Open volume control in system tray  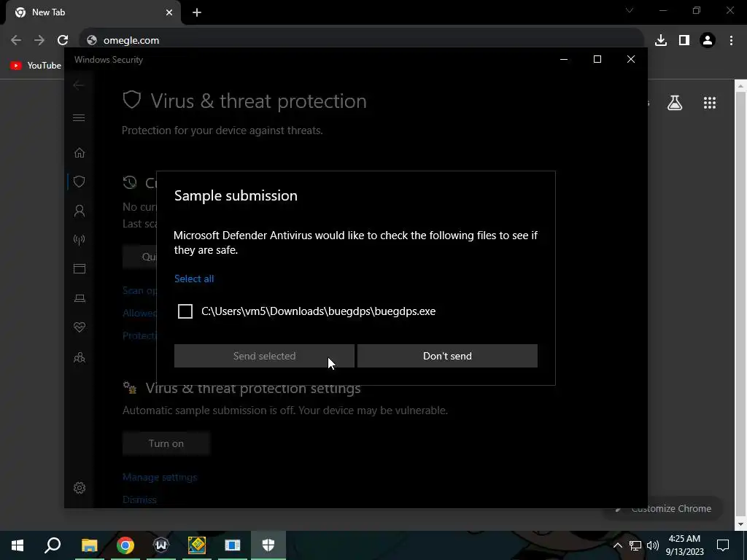[x=653, y=545]
